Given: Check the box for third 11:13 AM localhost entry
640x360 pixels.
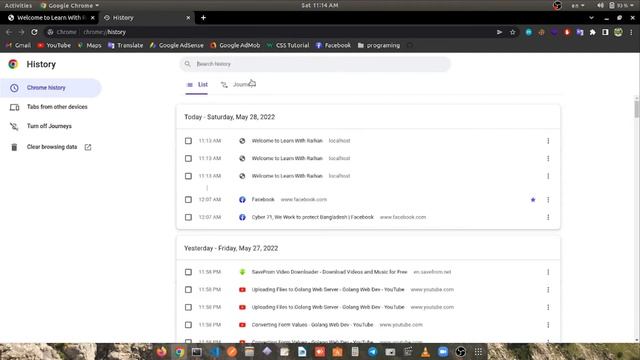Looking at the screenshot, I should [x=188, y=176].
